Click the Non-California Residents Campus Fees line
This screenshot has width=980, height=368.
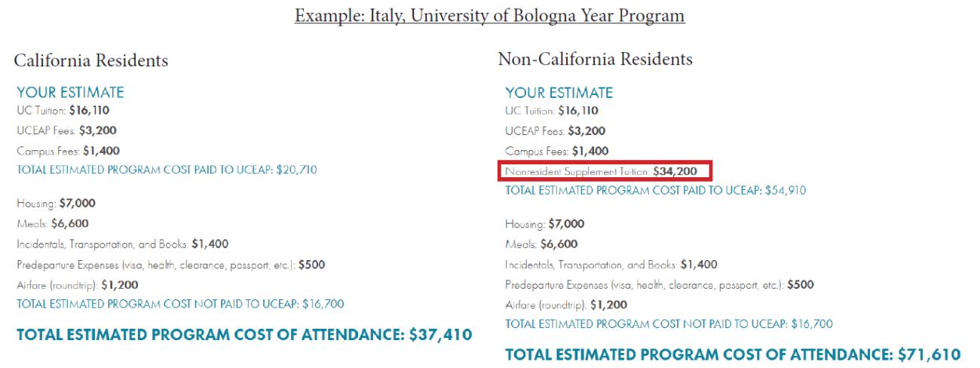tap(557, 151)
